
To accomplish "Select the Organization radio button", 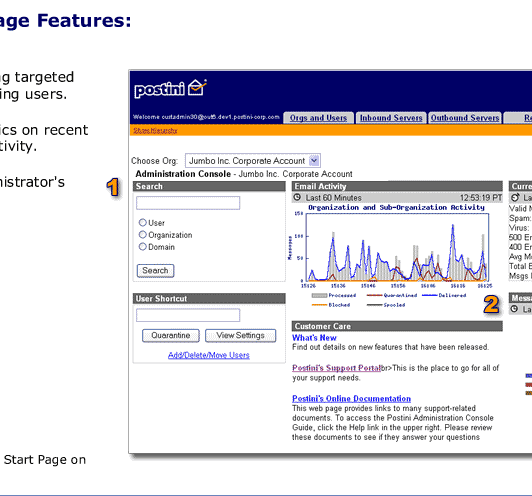I will pyautogui.click(x=142, y=235).
